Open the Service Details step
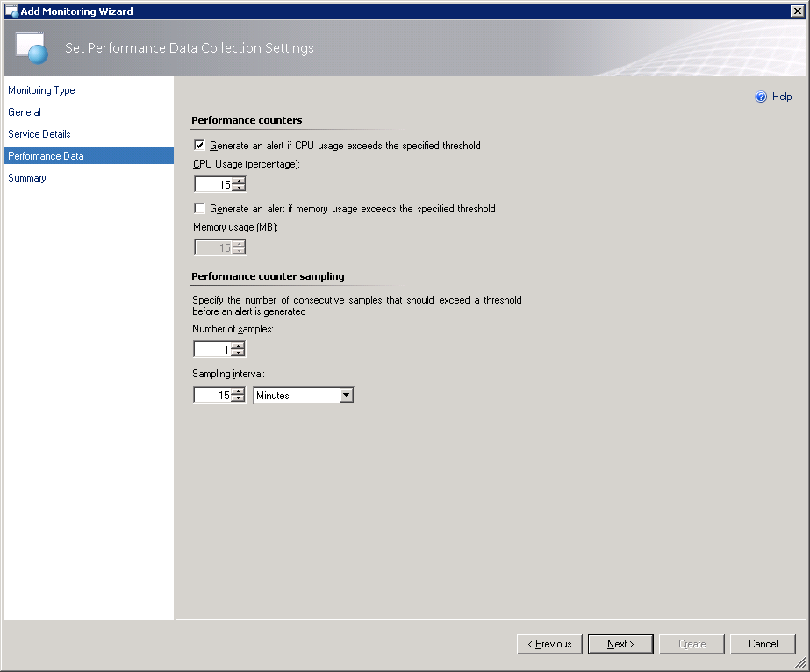The image size is (810, 672). click(x=39, y=134)
